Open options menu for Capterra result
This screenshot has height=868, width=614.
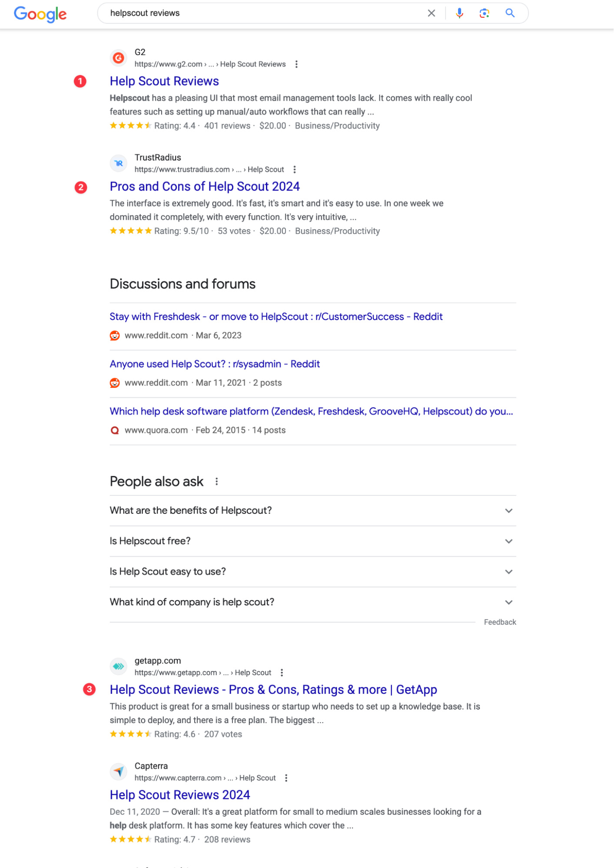tap(286, 778)
